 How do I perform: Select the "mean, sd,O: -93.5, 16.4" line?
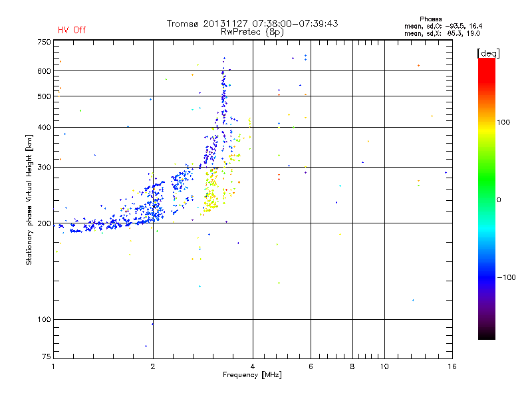[x=443, y=26]
